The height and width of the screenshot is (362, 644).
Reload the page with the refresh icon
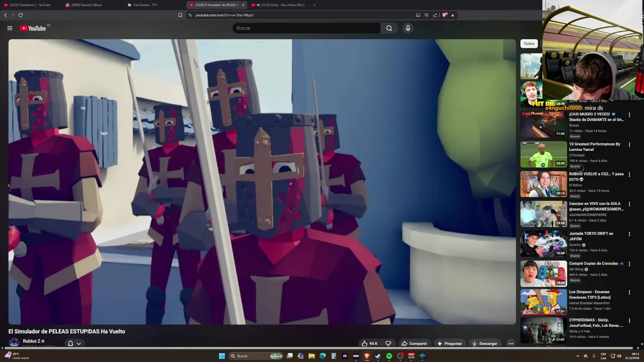20,15
